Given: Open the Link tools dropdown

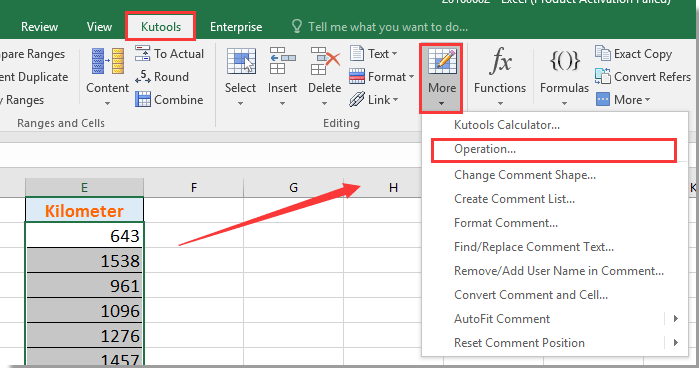Looking at the screenshot, I should 383,99.
